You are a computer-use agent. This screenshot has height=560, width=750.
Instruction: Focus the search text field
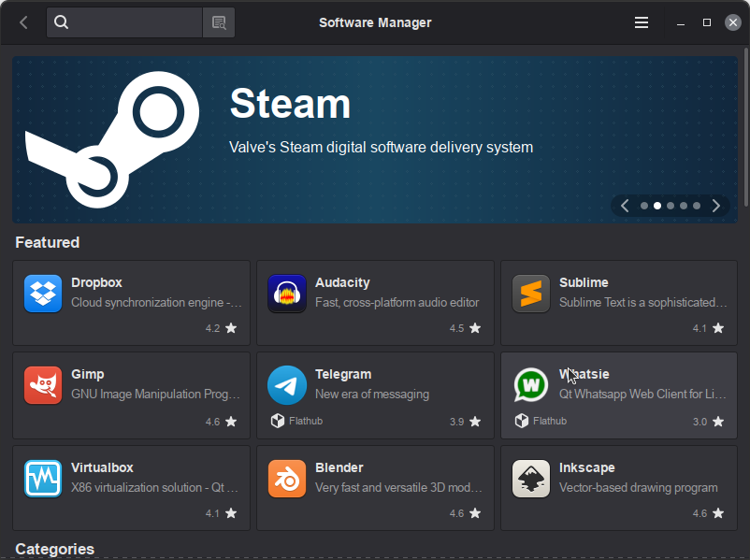pyautogui.click(x=124, y=22)
